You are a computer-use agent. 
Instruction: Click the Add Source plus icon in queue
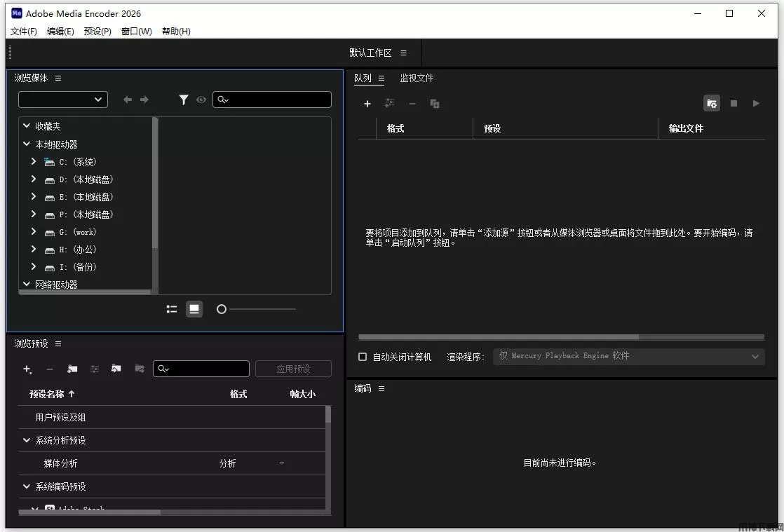point(367,104)
